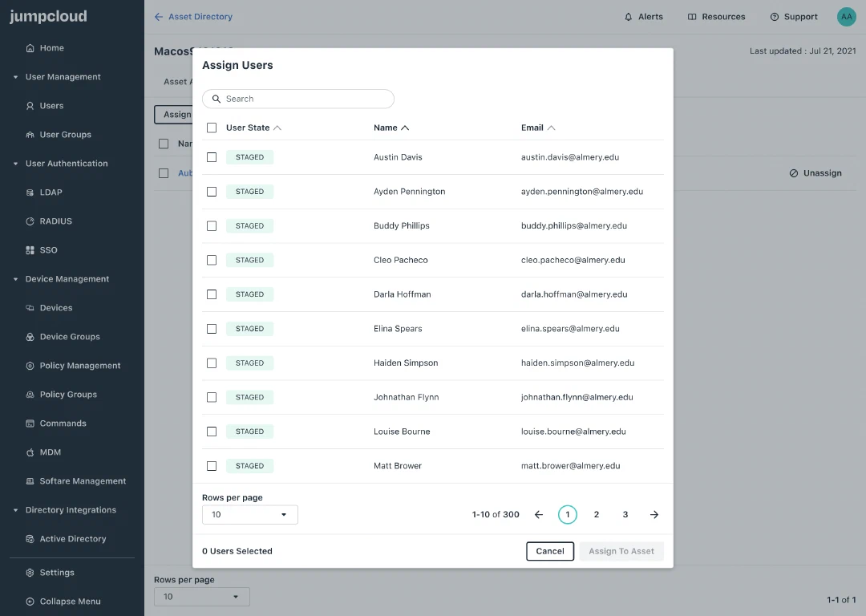
Task: Sort by User State column arrow
Action: coord(277,128)
